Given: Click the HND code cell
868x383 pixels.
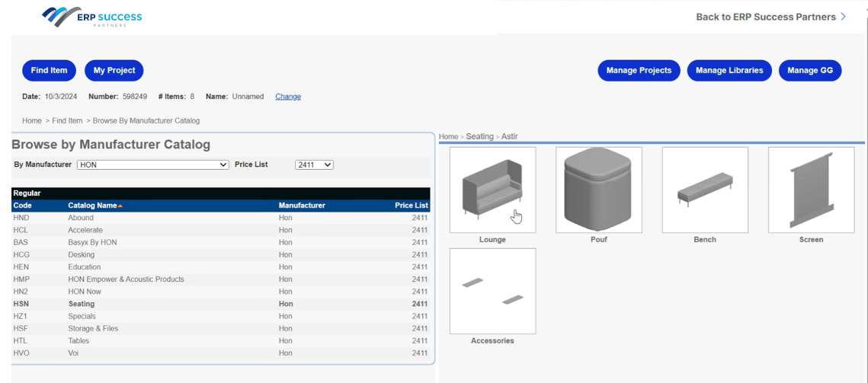Looking at the screenshot, I should (21, 218).
